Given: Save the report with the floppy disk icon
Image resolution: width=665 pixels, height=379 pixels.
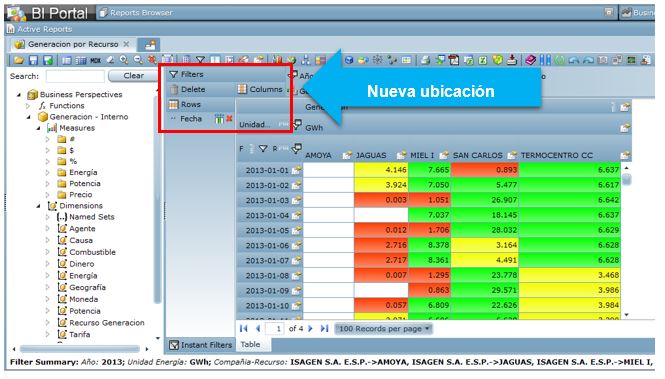Looking at the screenshot, I should point(34,60).
